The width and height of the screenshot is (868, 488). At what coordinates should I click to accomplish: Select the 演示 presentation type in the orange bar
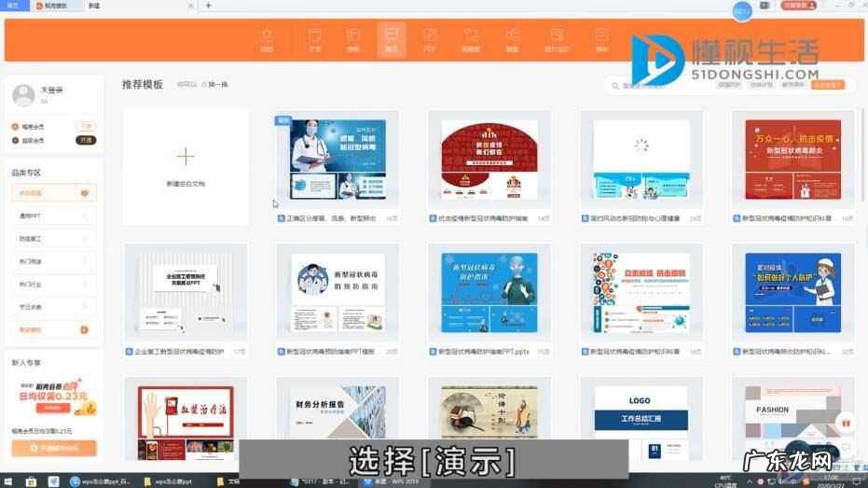coord(391,40)
